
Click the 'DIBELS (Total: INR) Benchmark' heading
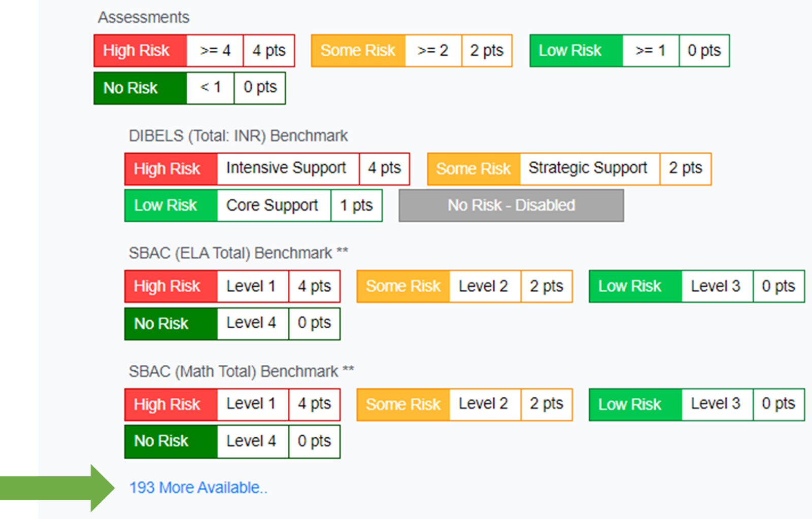click(x=238, y=136)
